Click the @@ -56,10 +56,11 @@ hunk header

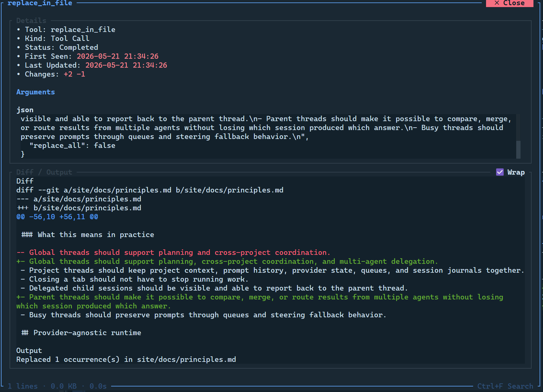click(x=57, y=217)
